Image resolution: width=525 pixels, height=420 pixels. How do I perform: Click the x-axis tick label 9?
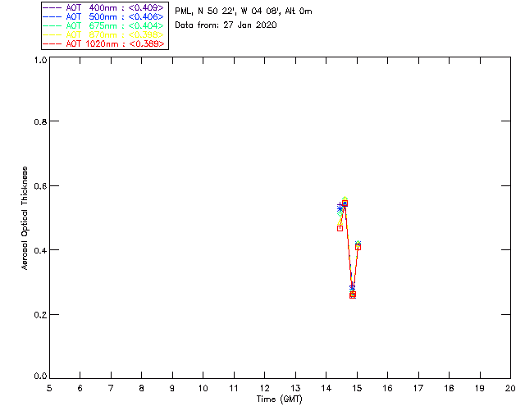(x=172, y=388)
